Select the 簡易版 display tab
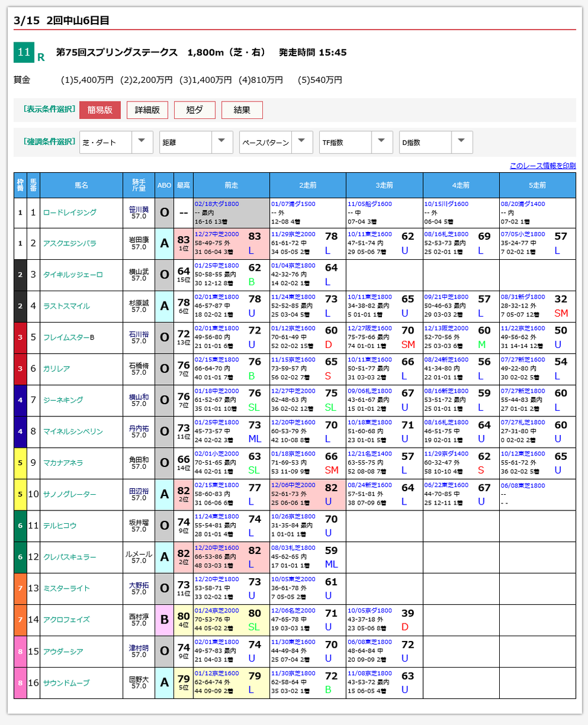588x725 pixels. tap(100, 110)
